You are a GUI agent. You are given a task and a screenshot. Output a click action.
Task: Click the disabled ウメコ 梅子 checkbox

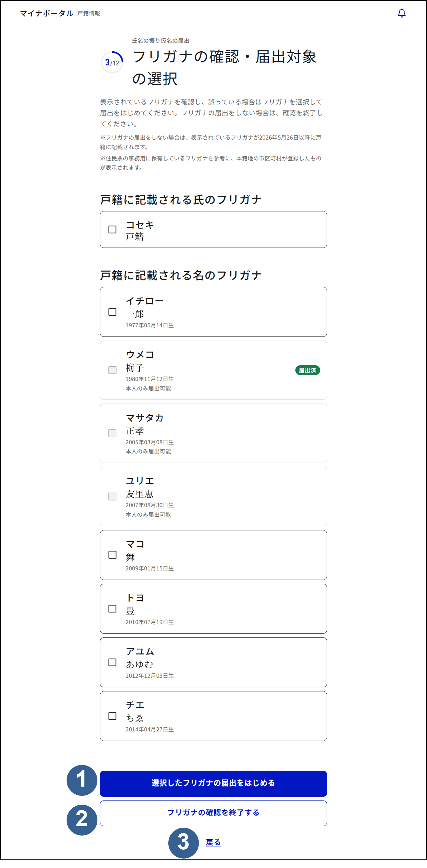click(112, 370)
